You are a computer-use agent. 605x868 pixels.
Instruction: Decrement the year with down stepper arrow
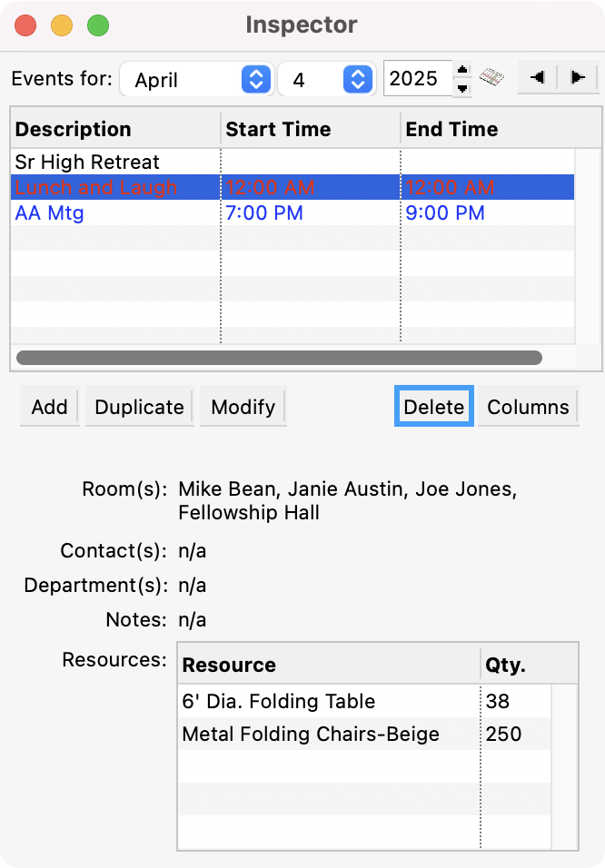tap(462, 87)
